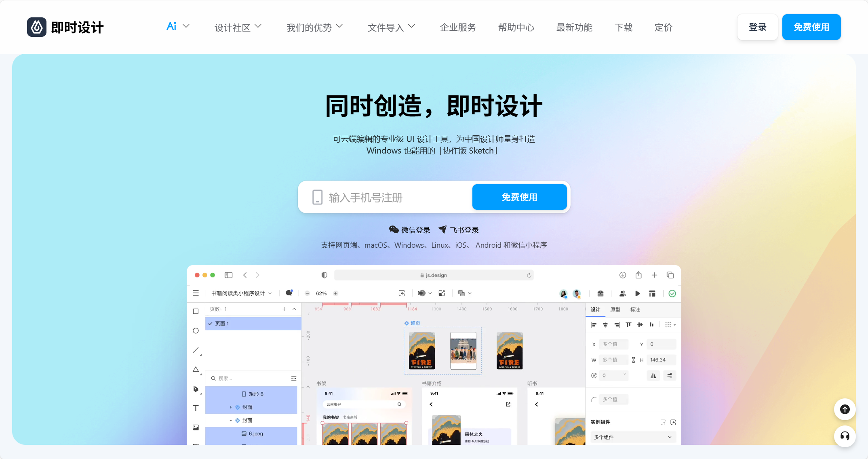
Task: Collapse the expanded 封面 layer
Action: (231, 421)
